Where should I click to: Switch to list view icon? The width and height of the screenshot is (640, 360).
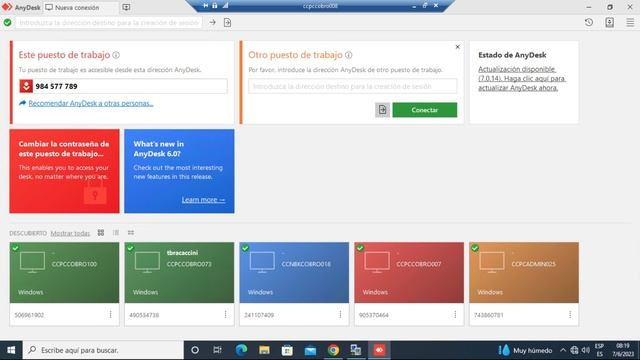116,233
